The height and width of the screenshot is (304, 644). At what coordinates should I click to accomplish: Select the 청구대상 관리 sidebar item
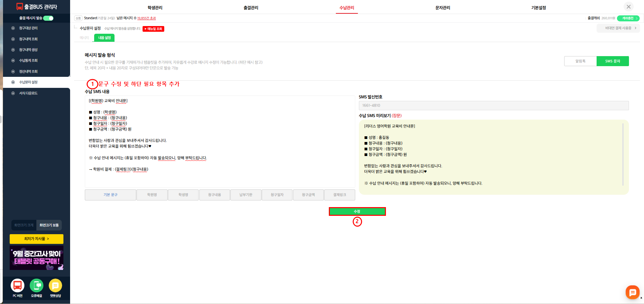coord(28,28)
